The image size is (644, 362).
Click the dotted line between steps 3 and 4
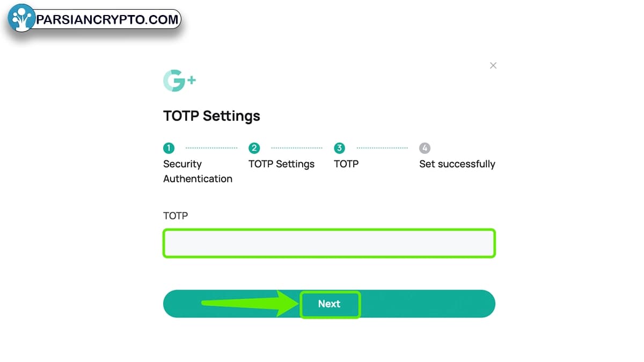click(382, 148)
